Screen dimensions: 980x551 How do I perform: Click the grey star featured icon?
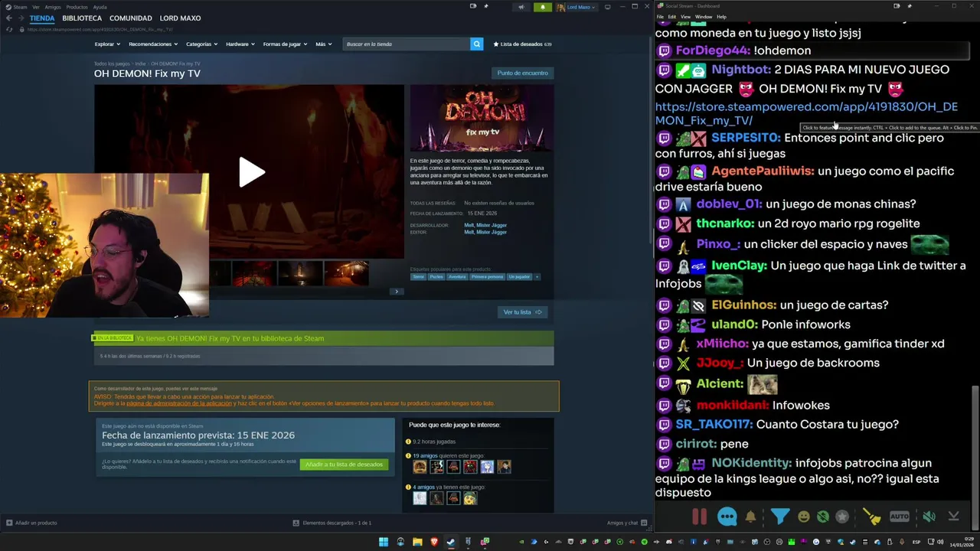click(842, 517)
